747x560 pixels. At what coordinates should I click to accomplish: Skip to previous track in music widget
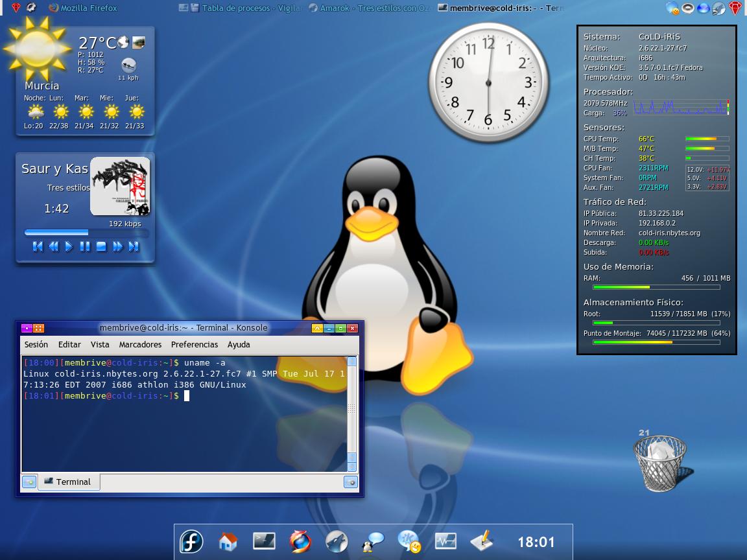point(38,246)
